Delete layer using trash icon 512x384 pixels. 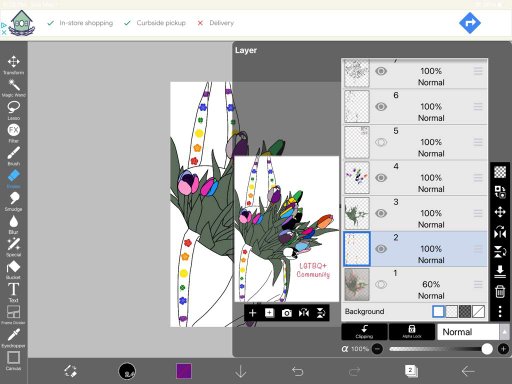(x=500, y=291)
